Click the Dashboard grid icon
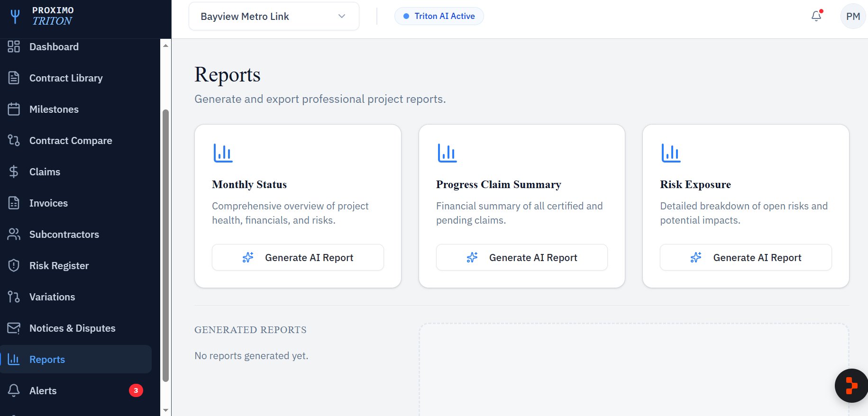 (14, 46)
